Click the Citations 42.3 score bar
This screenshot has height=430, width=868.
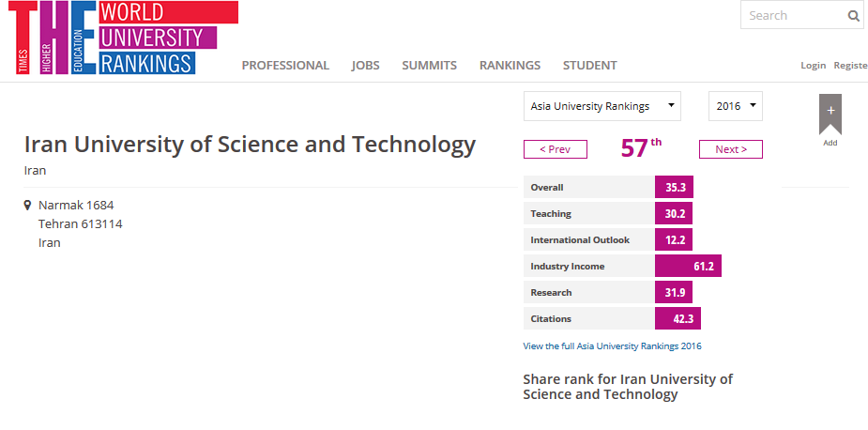click(678, 318)
